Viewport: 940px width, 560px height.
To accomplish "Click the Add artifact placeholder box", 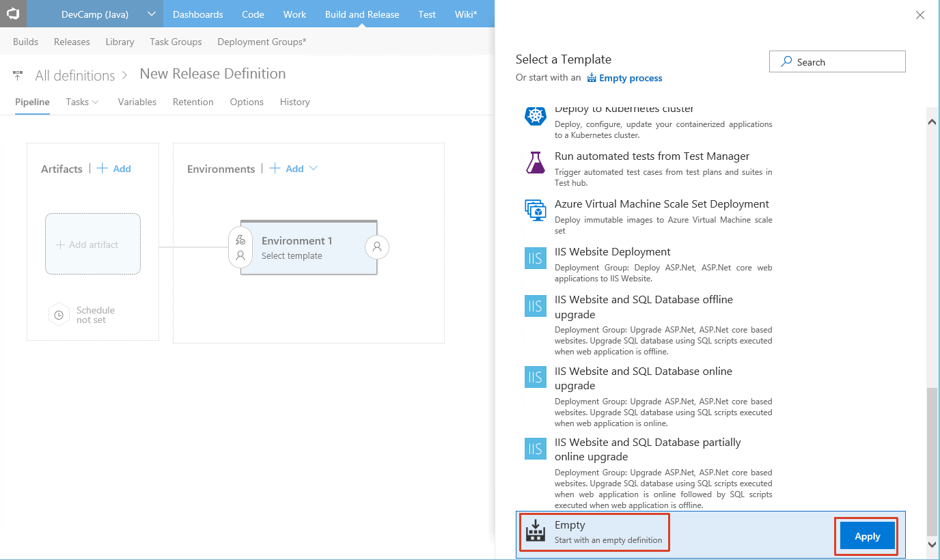I will click(93, 244).
